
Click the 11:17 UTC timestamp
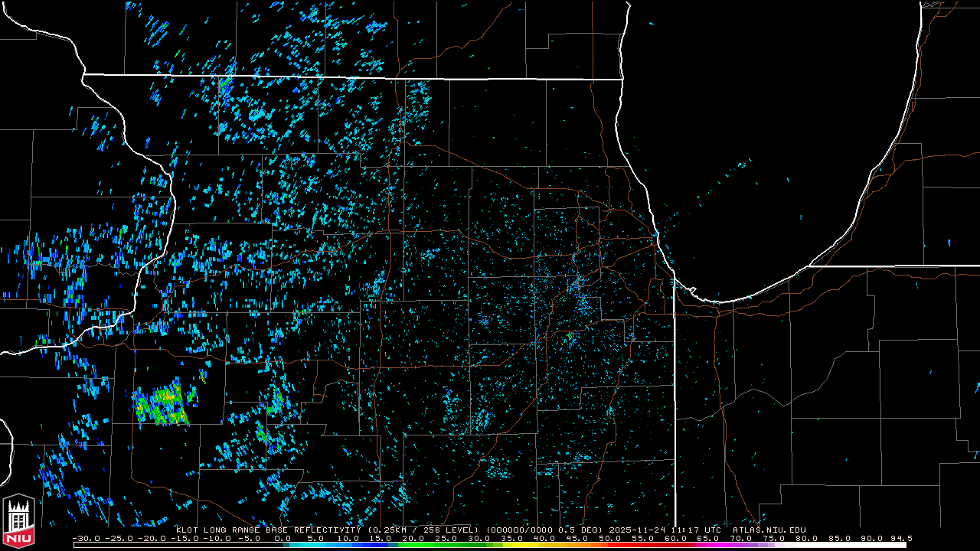(697, 530)
